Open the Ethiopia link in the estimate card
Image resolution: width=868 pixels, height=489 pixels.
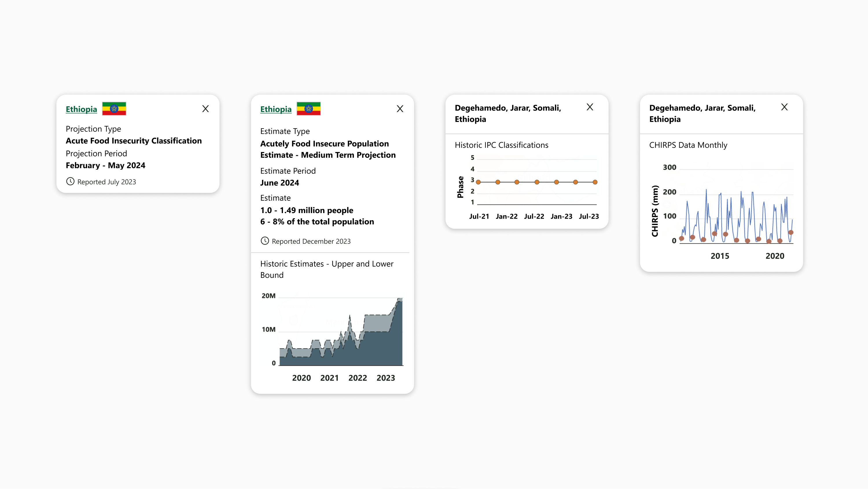pyautogui.click(x=276, y=109)
